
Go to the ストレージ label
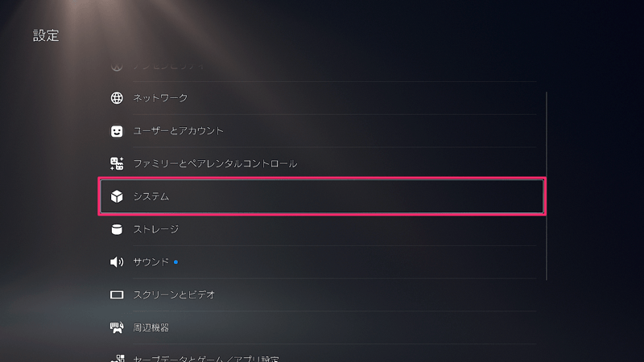click(155, 229)
